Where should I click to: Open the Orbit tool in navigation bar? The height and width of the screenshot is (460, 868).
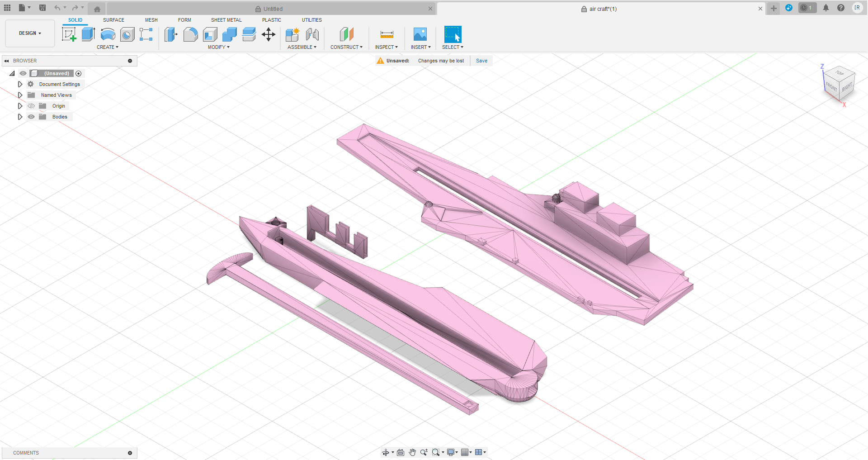tap(386, 452)
